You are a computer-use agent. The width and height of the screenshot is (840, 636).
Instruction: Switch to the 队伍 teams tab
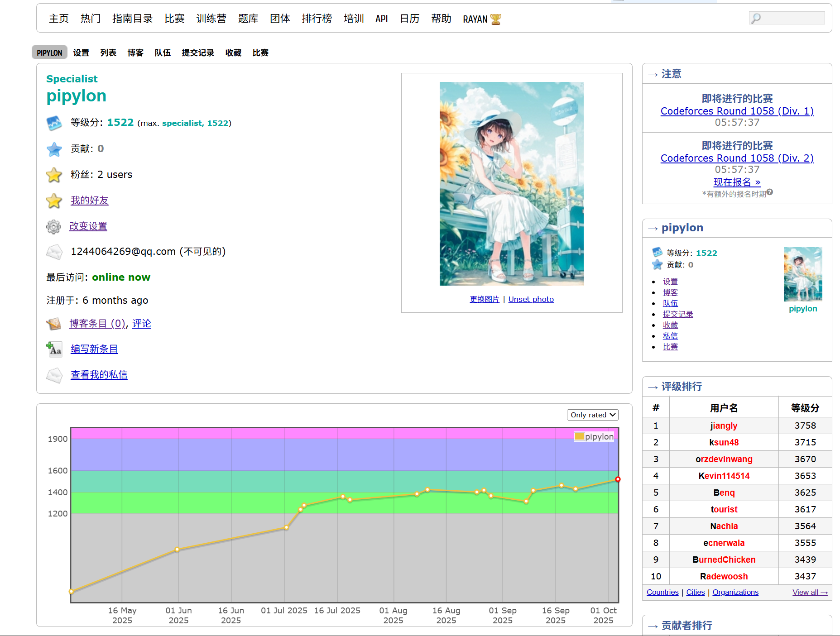[163, 53]
